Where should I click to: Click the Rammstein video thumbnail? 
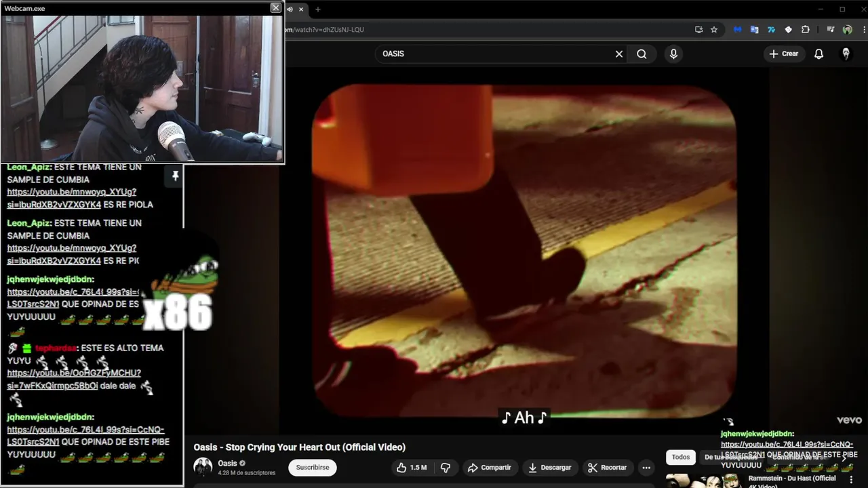tap(703, 481)
